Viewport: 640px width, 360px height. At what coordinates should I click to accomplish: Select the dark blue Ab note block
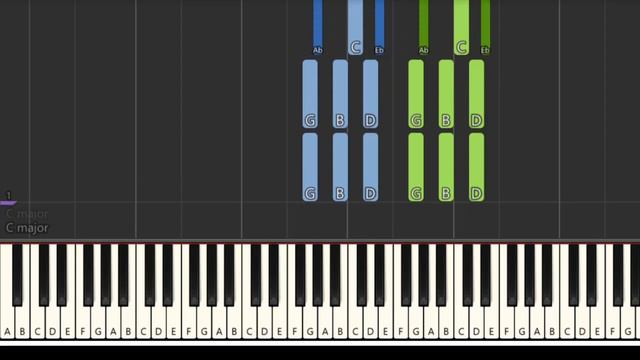pos(318,27)
